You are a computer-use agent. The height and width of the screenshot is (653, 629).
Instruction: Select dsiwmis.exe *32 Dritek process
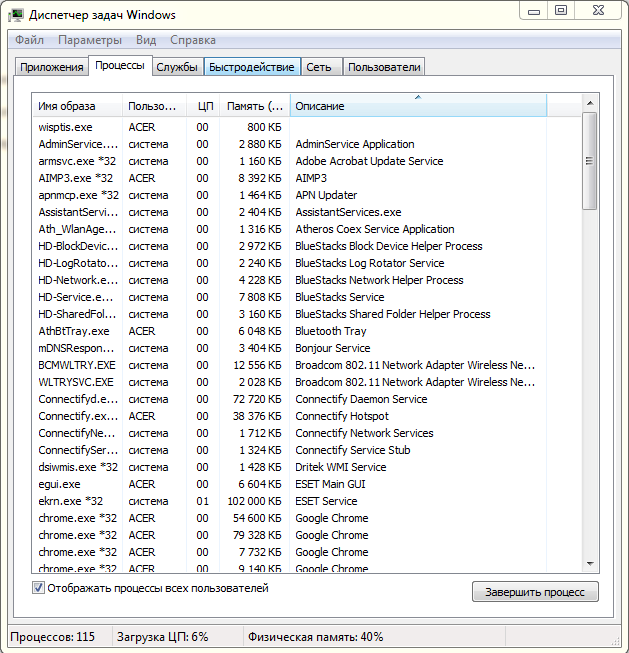click(x=289, y=467)
